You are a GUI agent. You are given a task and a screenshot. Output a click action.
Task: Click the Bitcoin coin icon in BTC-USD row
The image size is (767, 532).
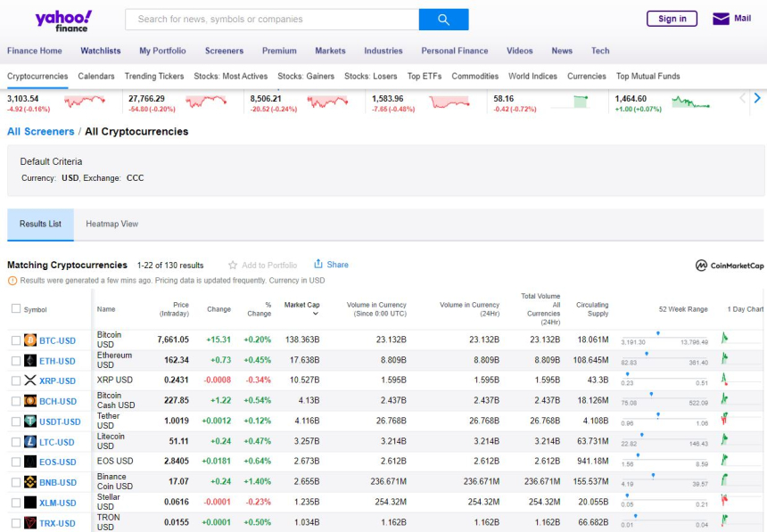pyautogui.click(x=30, y=340)
